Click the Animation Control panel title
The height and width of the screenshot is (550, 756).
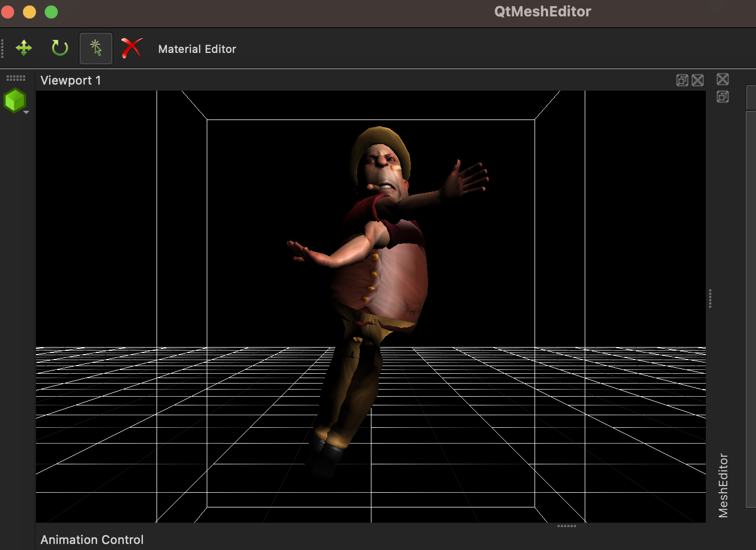coord(92,540)
